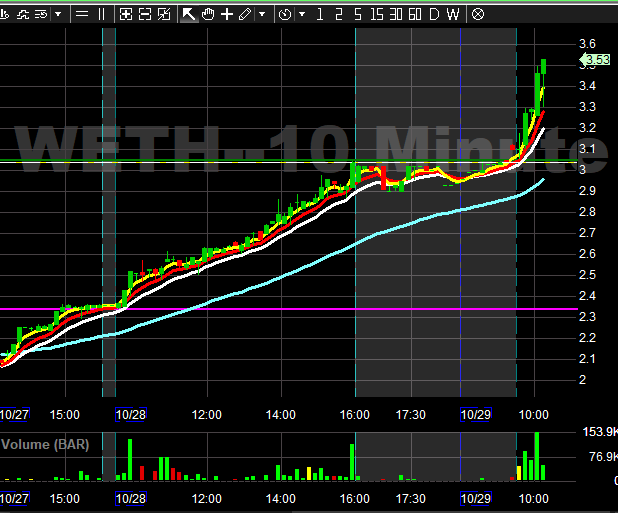Click the zoom out minus-box icon
Viewport: 618px width, 513px height.
tap(145, 15)
